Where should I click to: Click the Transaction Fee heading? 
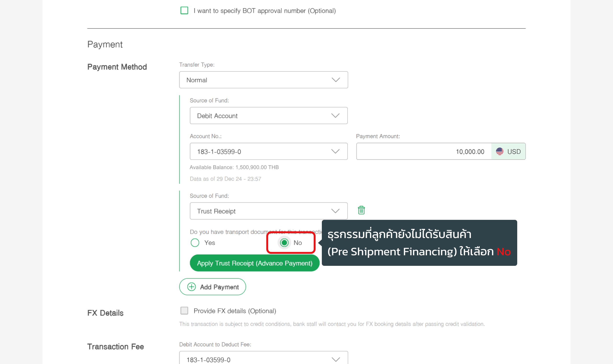pos(115,347)
